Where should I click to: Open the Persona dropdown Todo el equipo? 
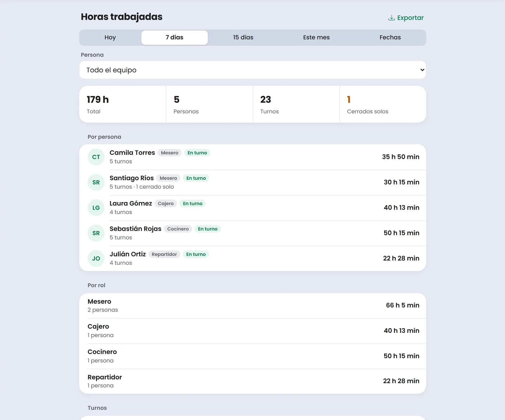pyautogui.click(x=252, y=70)
